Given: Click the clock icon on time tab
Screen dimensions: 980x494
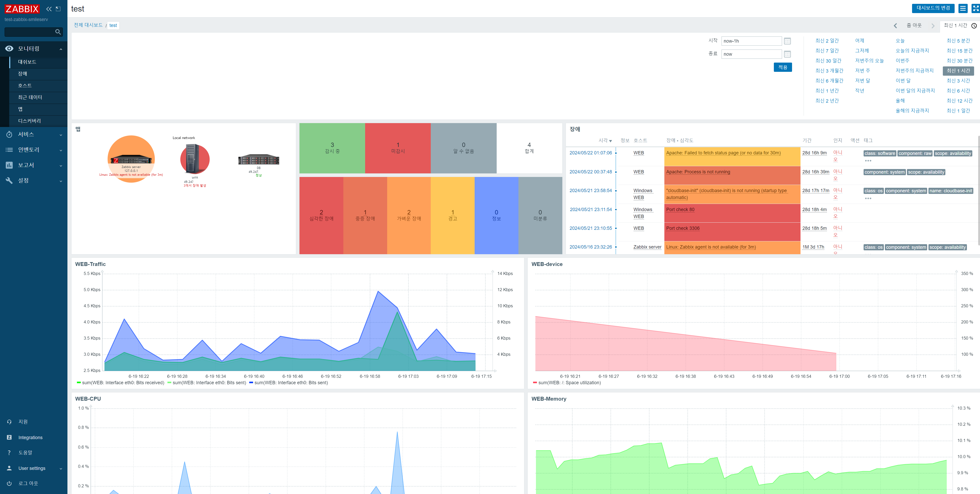Looking at the screenshot, I should [974, 25].
